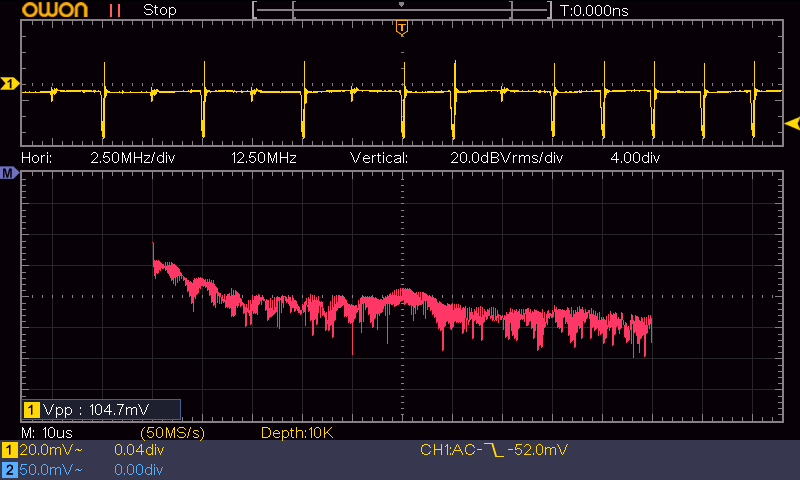Click the yellow channel 1 ground marker
This screenshot has height=480, width=800.
tap(10, 83)
